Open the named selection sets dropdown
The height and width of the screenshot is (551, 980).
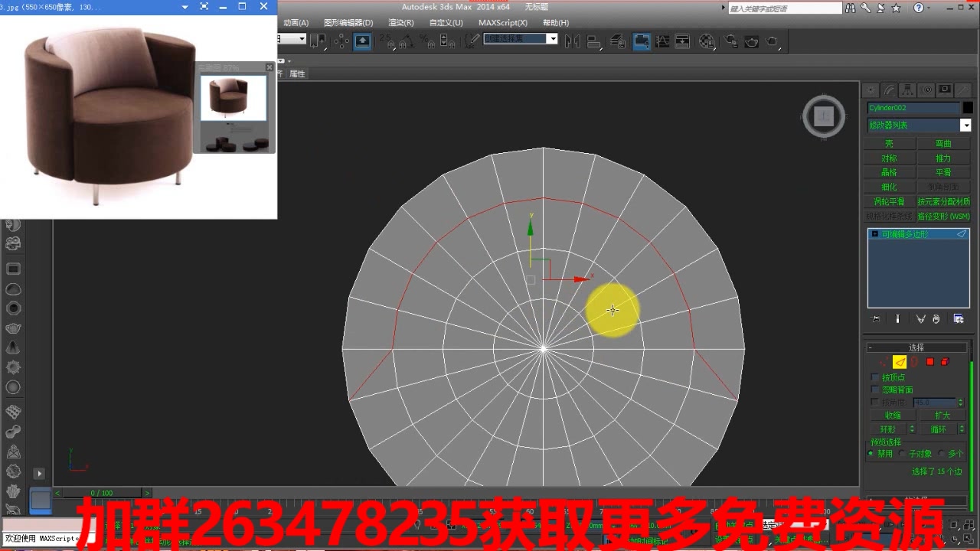553,39
